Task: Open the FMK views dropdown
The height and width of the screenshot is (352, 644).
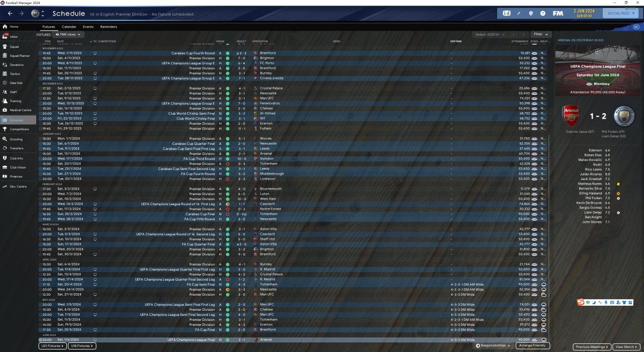Action: pyautogui.click(x=68, y=35)
